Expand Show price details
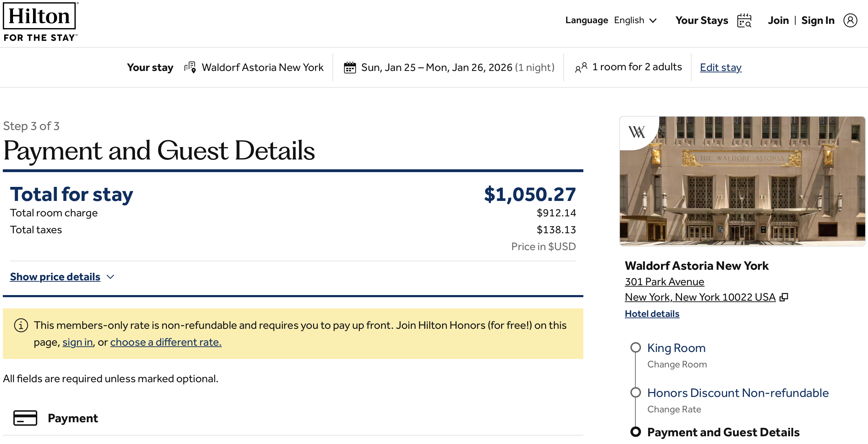This screenshot has width=868, height=444. [x=55, y=277]
